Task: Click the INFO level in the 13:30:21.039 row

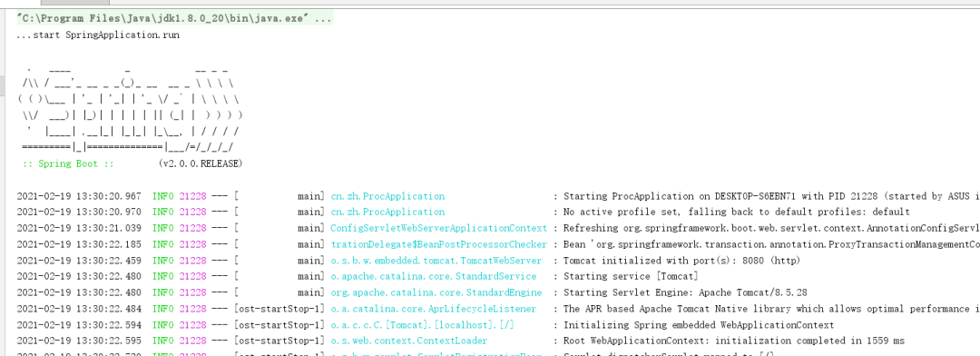Action: 163,228
